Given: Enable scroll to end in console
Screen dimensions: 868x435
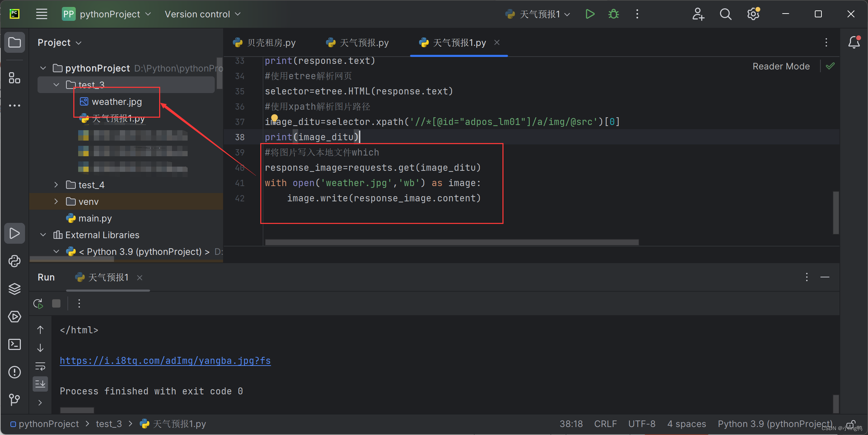Looking at the screenshot, I should point(40,384).
